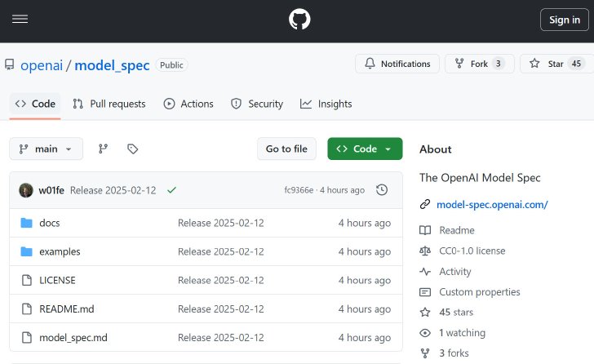594x364 pixels.
Task: Open the model-spec.openai.com website link
Action: 492,205
